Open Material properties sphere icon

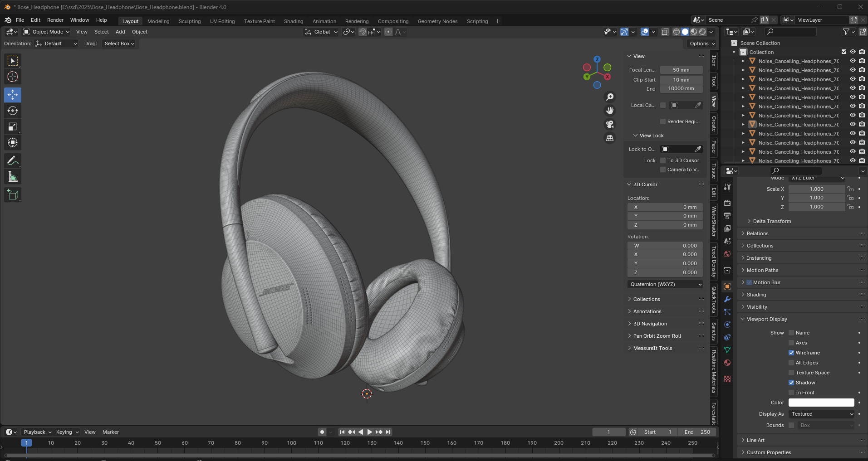(x=727, y=363)
